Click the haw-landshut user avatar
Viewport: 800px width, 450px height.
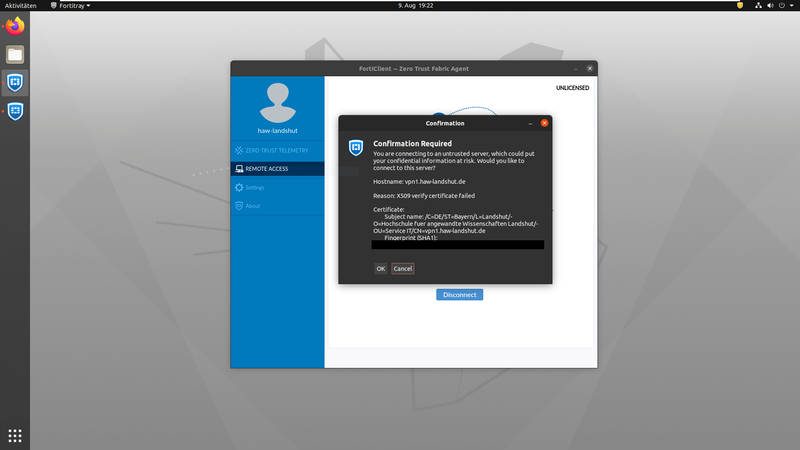277,101
